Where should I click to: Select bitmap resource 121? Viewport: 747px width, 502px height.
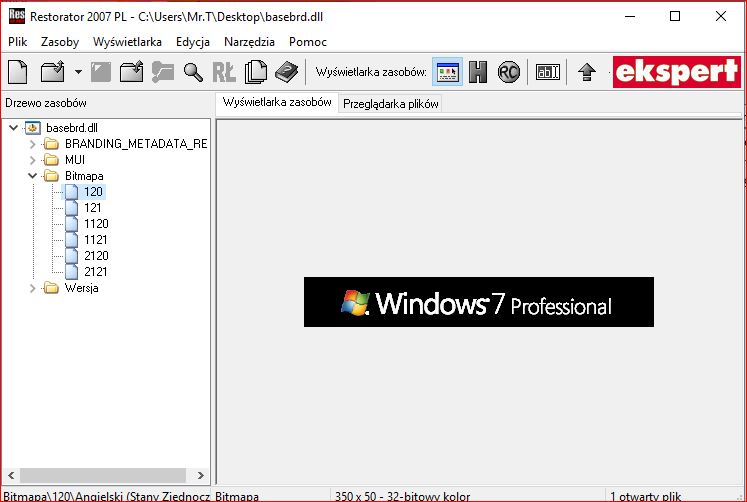[x=92, y=208]
